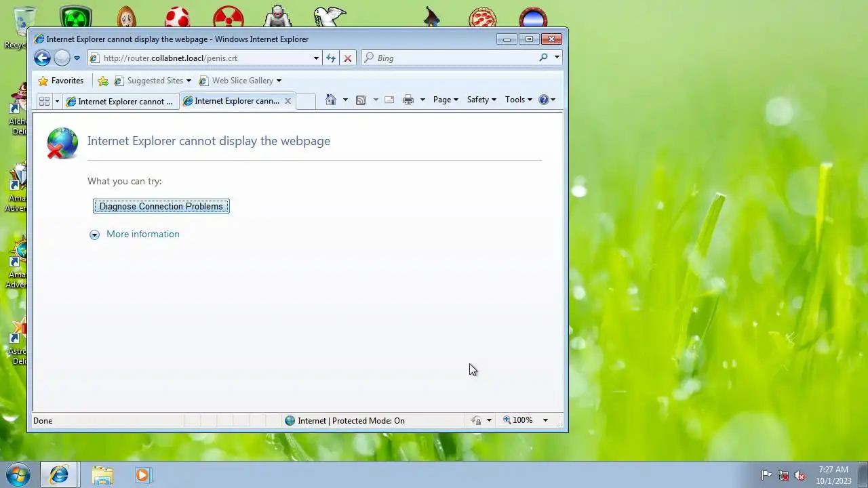
Task: Open the Quick Tabs grid icon
Action: (44, 101)
